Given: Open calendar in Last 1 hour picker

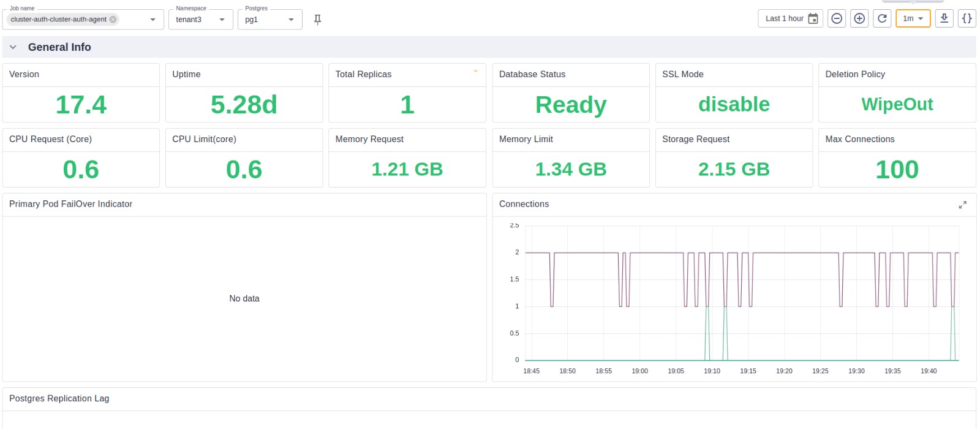Looking at the screenshot, I should click(813, 18).
